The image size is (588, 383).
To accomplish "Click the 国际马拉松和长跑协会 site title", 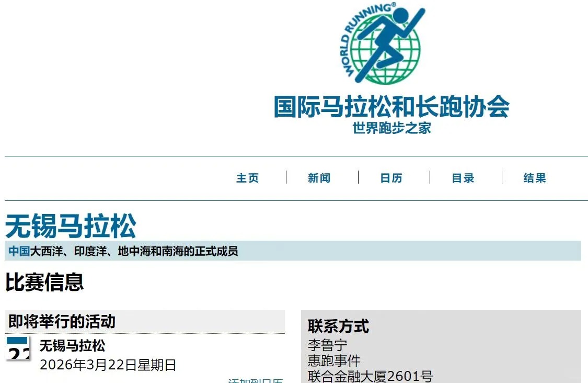I will tap(391, 106).
